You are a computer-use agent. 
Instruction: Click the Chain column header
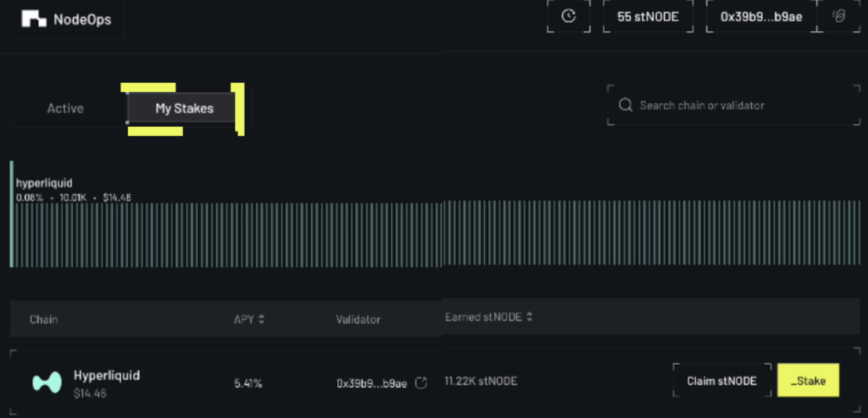point(43,319)
